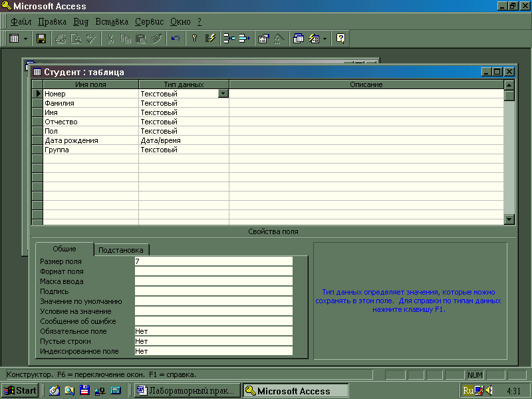Click the Обязательное поле value Нет

point(213,331)
